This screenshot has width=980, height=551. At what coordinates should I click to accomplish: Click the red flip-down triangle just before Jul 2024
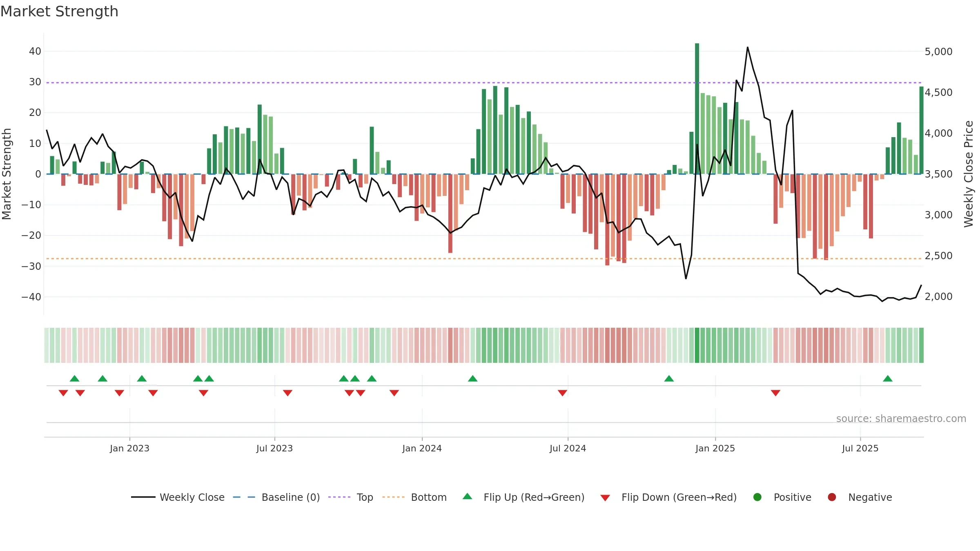point(562,393)
